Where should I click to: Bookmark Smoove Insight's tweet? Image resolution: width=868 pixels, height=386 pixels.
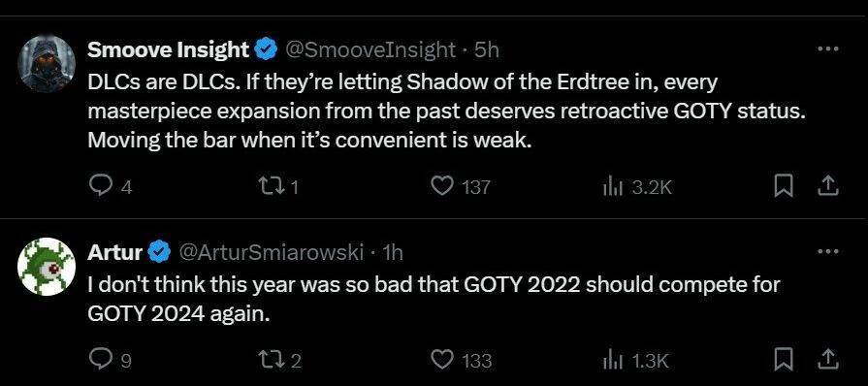(x=783, y=187)
